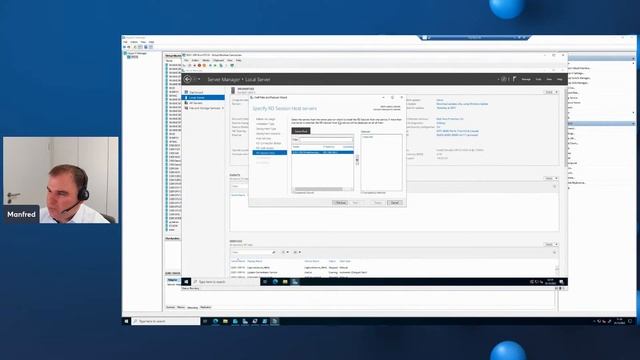Open the Services Tasks dropdown in Server Manager
Image resolution: width=640 pixels, height=360 pixels.
tap(551, 244)
